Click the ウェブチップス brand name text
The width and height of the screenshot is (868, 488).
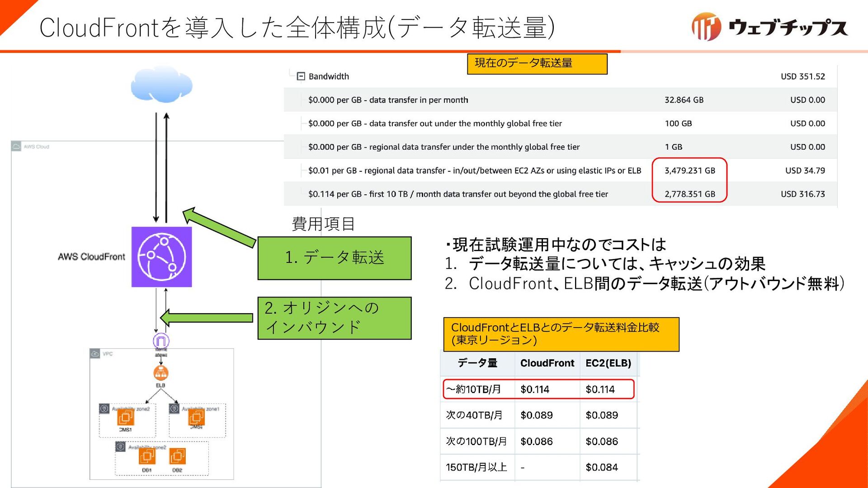click(x=788, y=27)
